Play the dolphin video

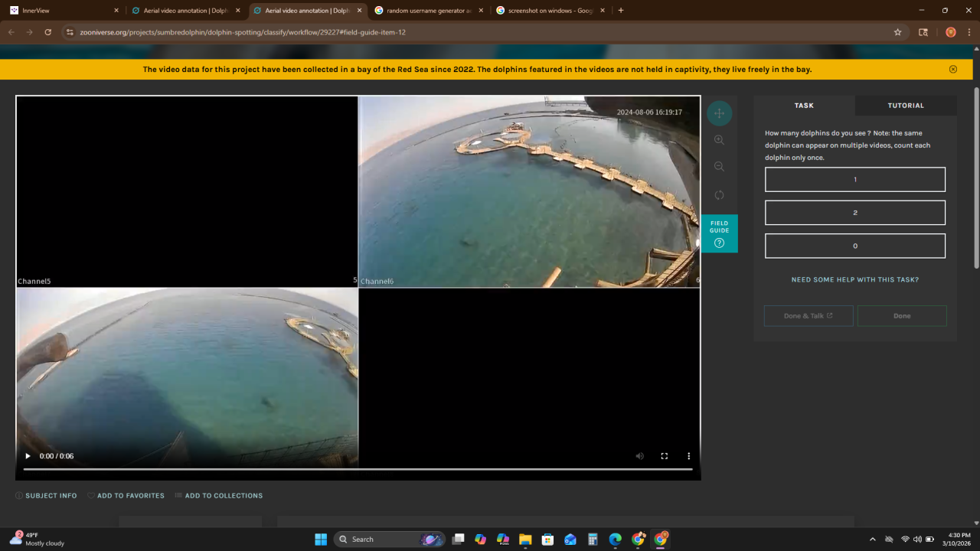(28, 456)
